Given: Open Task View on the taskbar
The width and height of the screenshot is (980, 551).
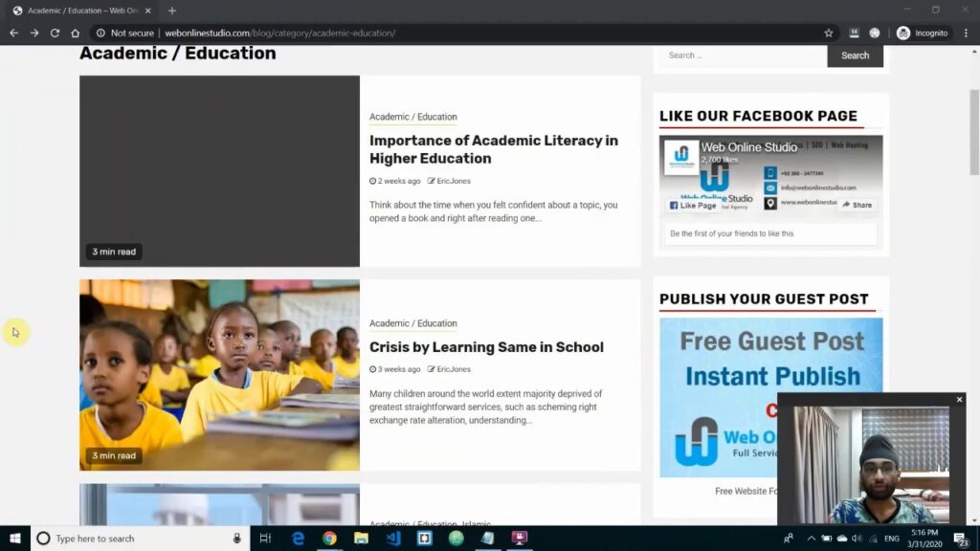Looking at the screenshot, I should pos(265,539).
